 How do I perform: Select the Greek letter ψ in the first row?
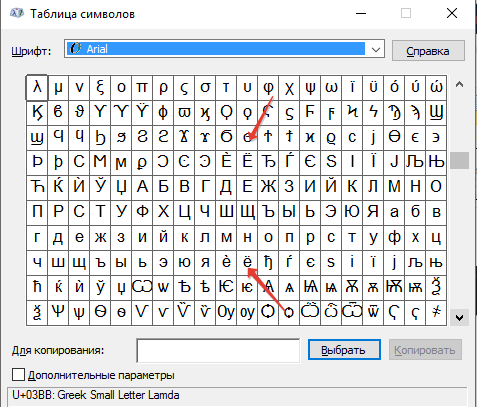click(310, 88)
